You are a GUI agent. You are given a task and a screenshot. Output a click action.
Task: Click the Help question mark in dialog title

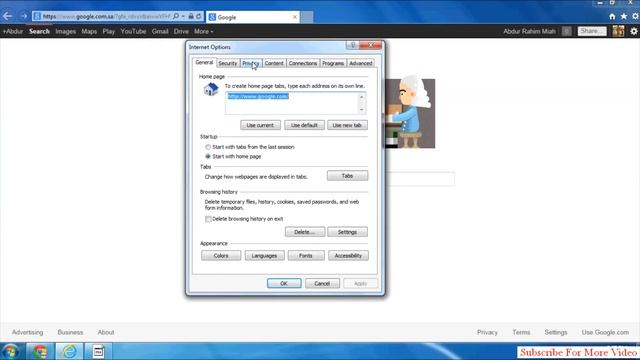353,45
